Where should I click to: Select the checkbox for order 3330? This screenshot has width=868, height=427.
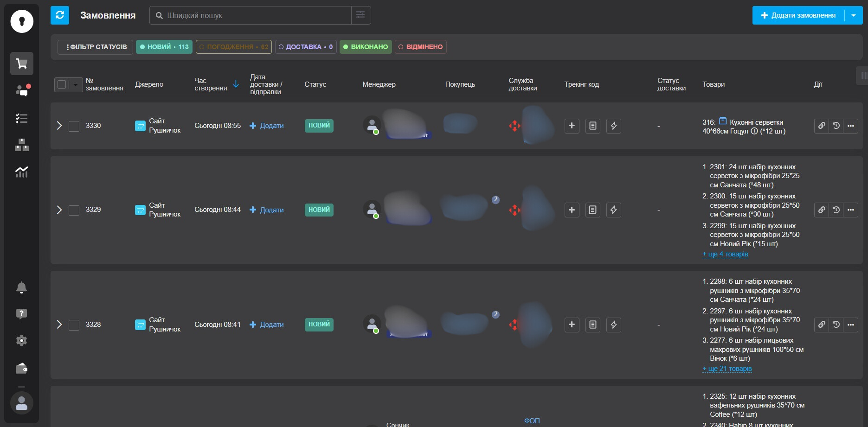coord(74,126)
